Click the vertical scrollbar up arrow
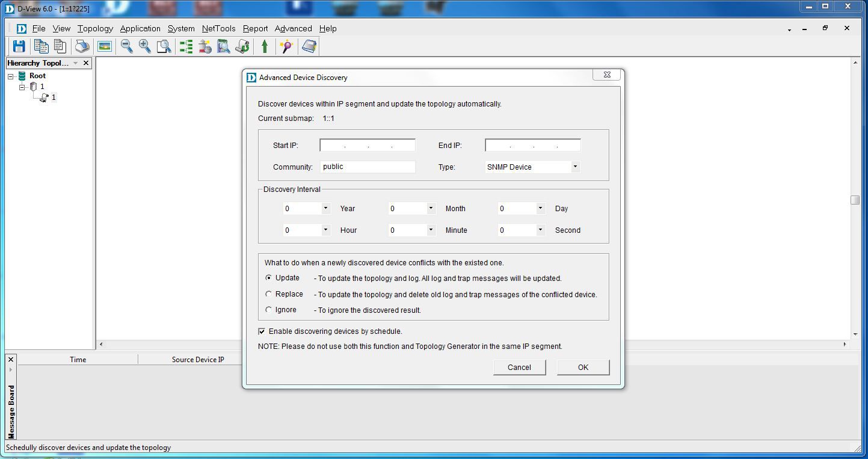868x459 pixels. point(855,63)
